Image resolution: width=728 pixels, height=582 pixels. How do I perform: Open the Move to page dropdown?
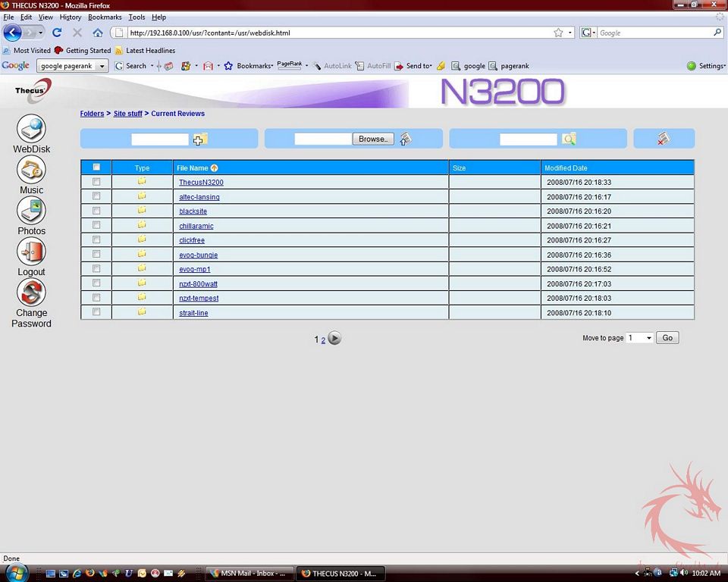click(639, 338)
